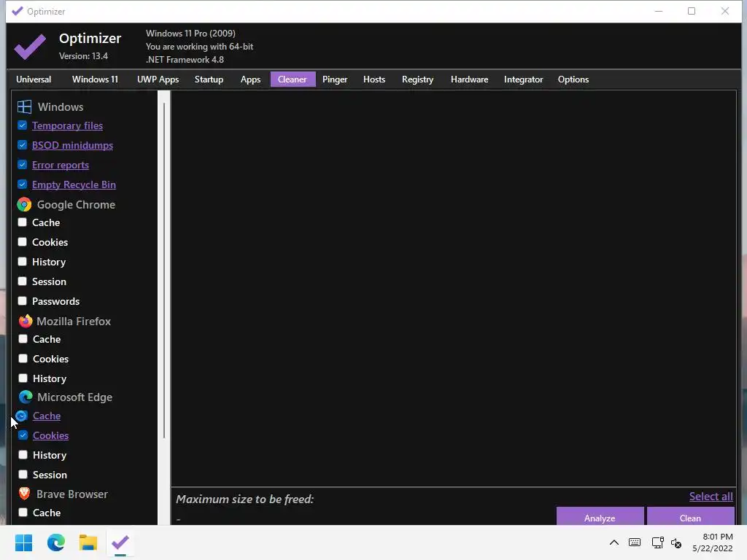This screenshot has width=747, height=560.
Task: Go to the Hardware tab
Action: (x=469, y=79)
